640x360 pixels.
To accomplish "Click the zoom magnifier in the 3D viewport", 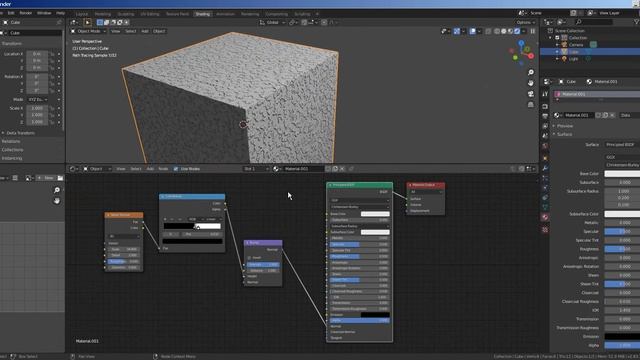I will coord(531,72).
